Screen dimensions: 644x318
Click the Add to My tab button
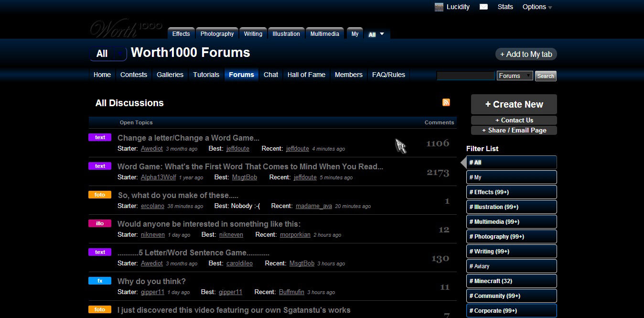(526, 55)
